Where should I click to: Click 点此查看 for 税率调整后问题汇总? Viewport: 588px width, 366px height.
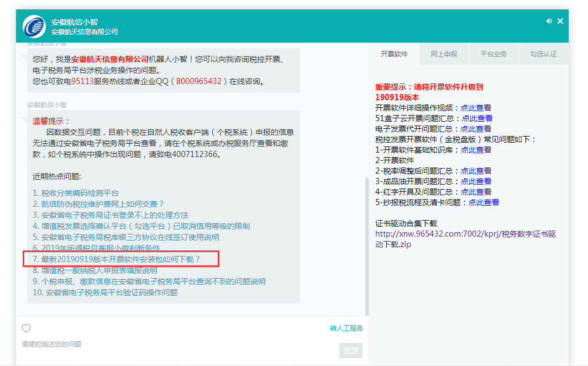coord(475,171)
